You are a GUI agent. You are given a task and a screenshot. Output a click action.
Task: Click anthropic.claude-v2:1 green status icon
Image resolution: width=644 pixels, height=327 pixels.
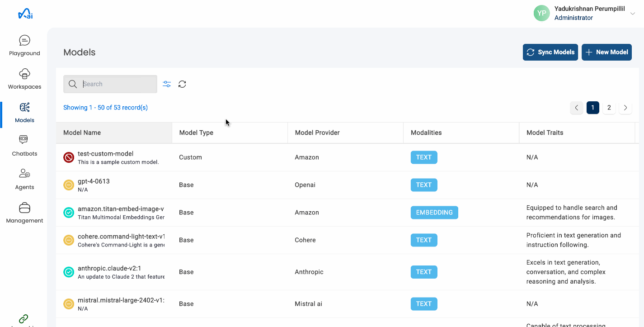pyautogui.click(x=69, y=272)
